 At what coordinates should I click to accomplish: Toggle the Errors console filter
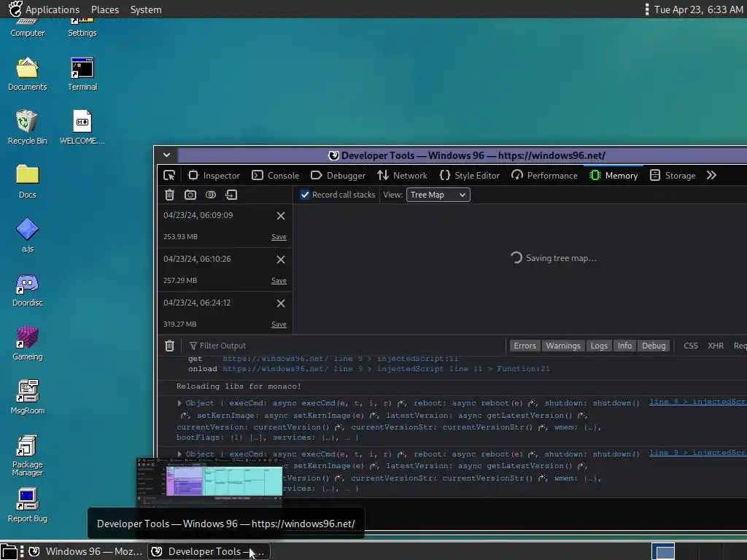[525, 346]
